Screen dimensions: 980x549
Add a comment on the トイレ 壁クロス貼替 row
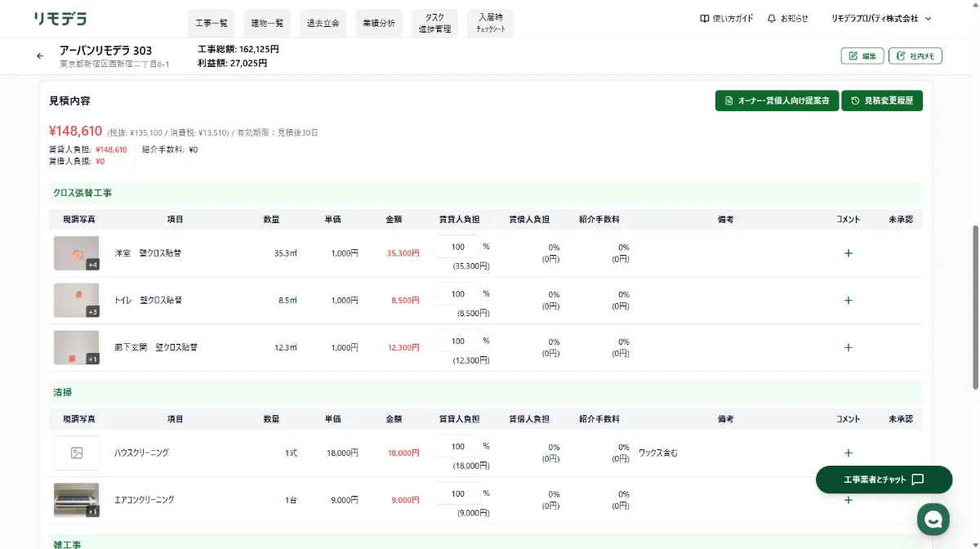point(848,301)
